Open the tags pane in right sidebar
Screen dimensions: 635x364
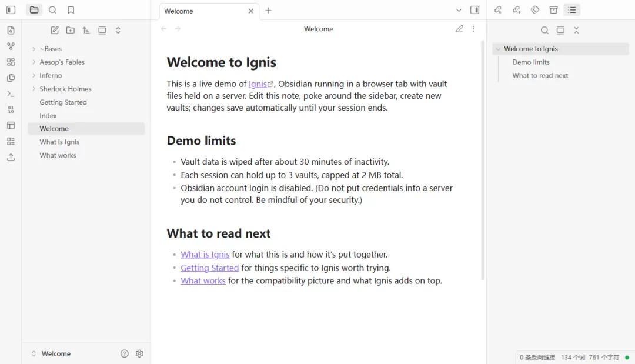[535, 10]
